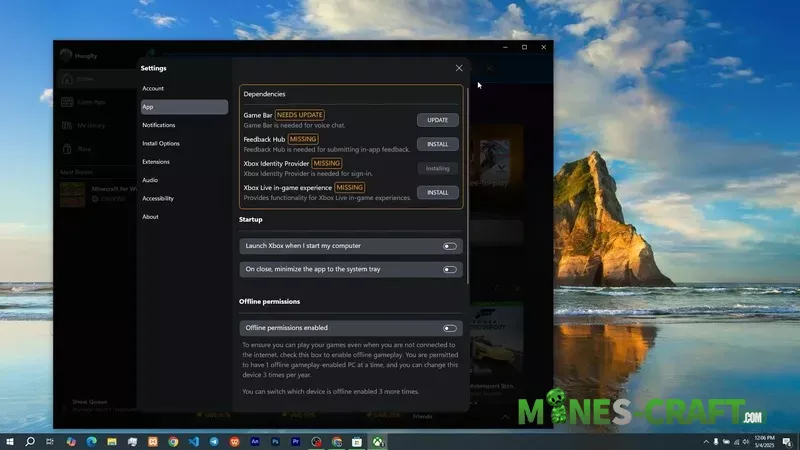Select the Accessibility settings category
The image size is (800, 450).
tap(158, 198)
